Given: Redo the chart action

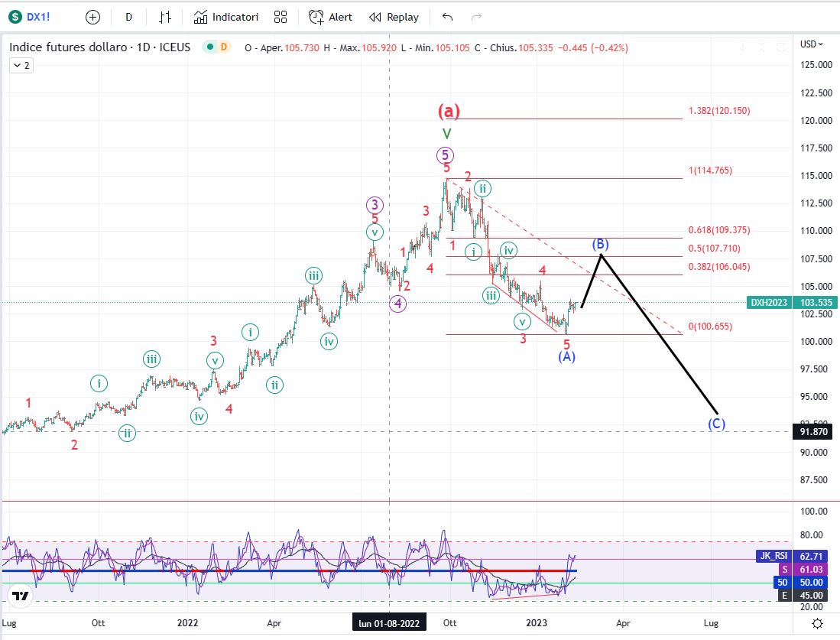Looking at the screenshot, I should click(476, 17).
